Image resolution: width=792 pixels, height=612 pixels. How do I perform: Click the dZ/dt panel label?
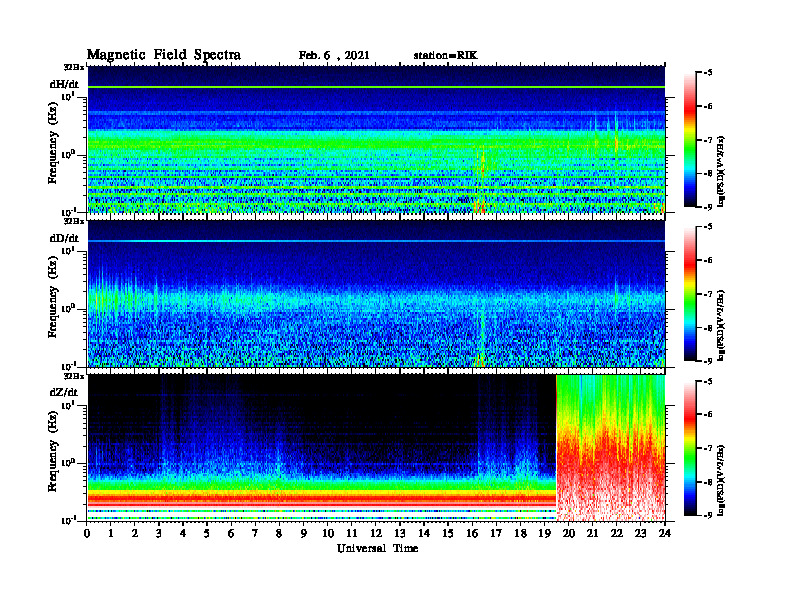[64, 392]
